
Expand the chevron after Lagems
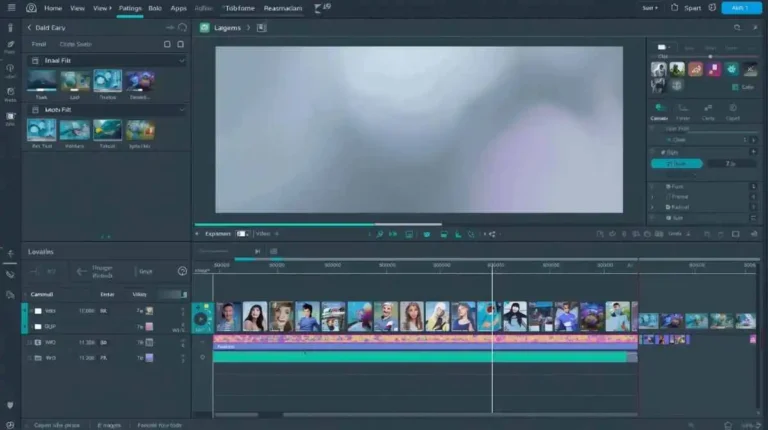click(248, 28)
